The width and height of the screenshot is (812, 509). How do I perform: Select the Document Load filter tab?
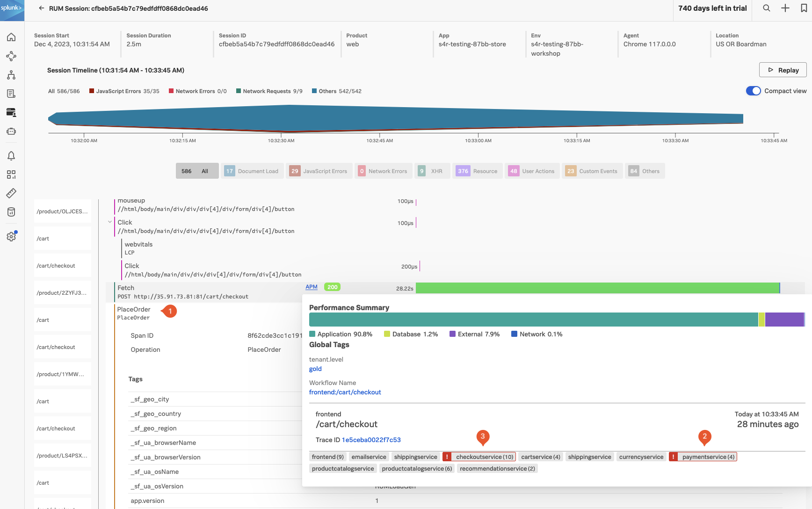pyautogui.click(x=252, y=171)
